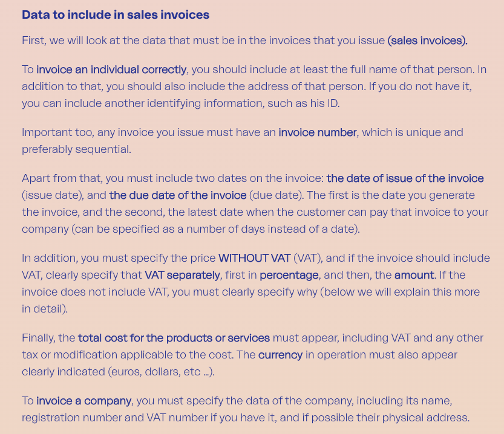Click the bold word 'currency'
504x434 pixels.
[280, 355]
